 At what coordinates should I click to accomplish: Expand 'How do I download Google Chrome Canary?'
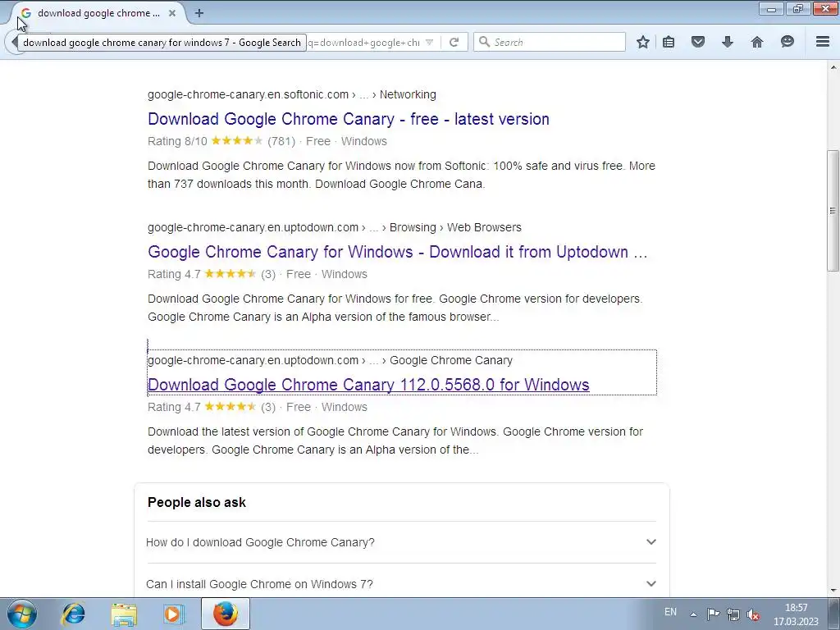(x=401, y=542)
